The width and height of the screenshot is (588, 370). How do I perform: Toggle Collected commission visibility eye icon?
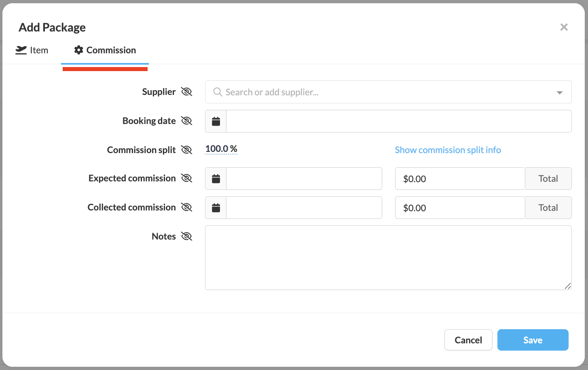pos(186,207)
